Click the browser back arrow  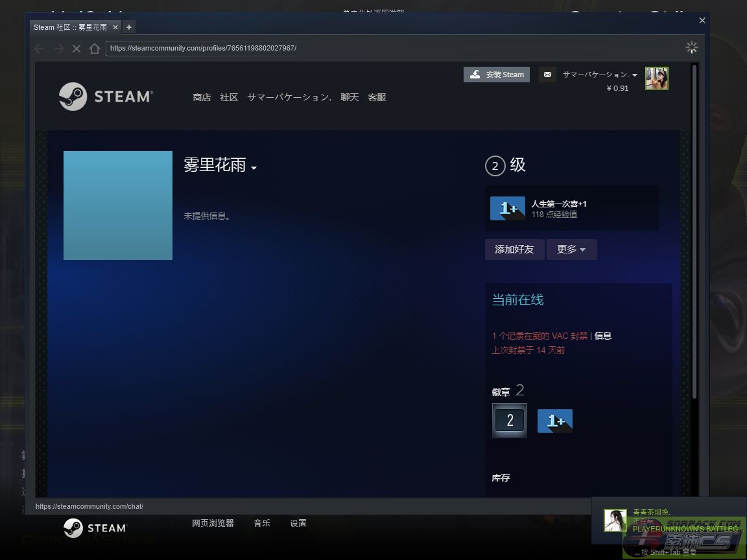tap(40, 49)
